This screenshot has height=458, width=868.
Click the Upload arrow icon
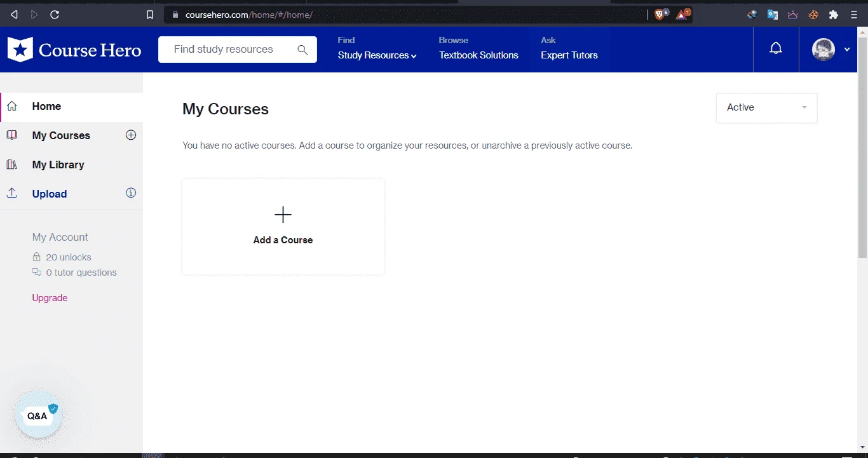(12, 193)
